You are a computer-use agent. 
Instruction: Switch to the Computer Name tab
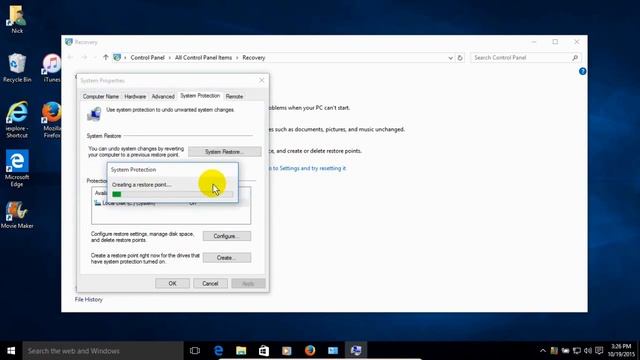point(101,96)
